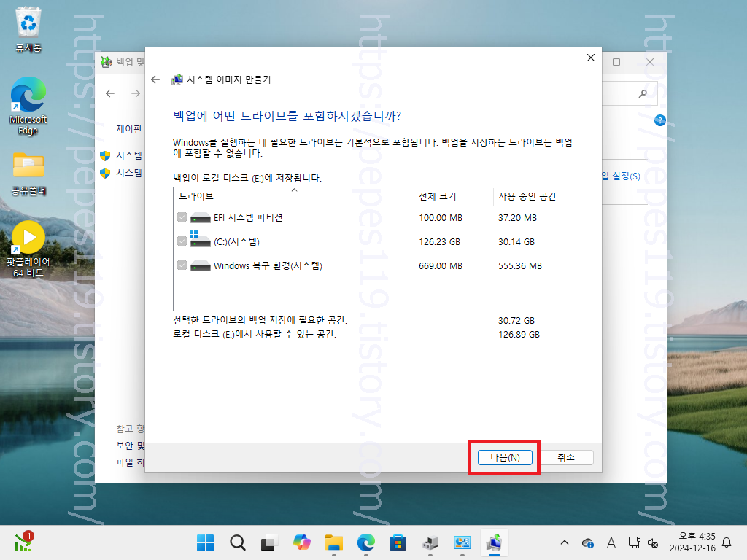The height and width of the screenshot is (560, 747).
Task: Click the 126.89 GB available space value
Action: click(519, 334)
